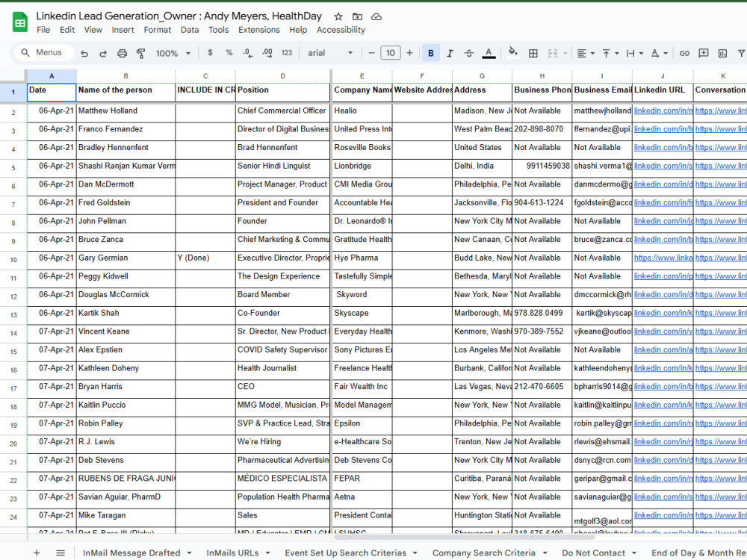Viewport: 747px width, 560px height.
Task: Star the document
Action: tap(338, 16)
